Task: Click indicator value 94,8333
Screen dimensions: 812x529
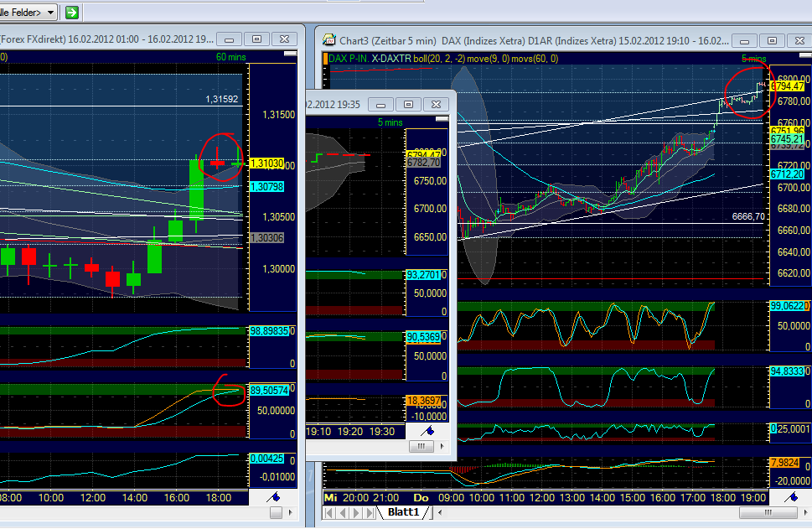Action: [x=788, y=371]
